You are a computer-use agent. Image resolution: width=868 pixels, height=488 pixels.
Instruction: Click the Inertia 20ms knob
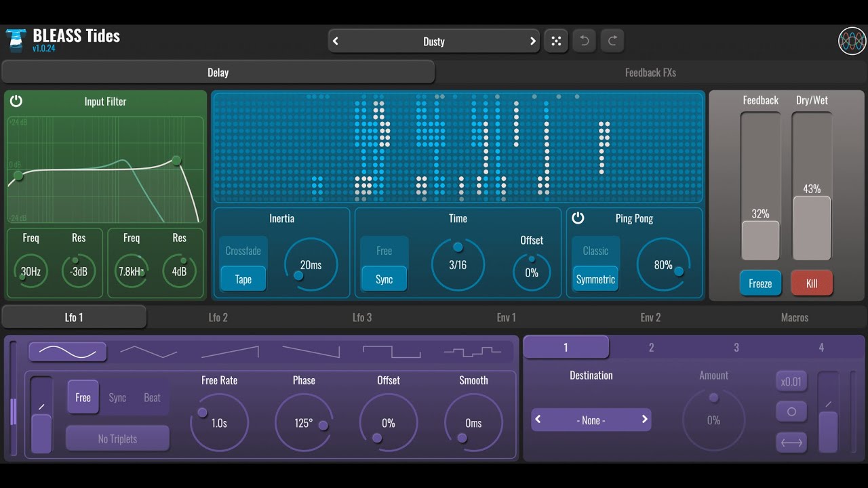tap(311, 265)
